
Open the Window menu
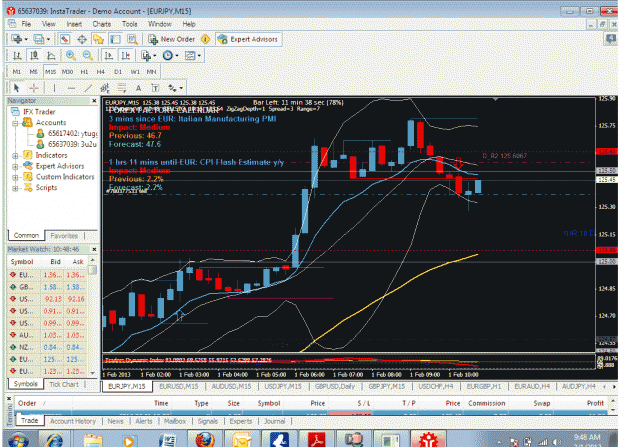pyautogui.click(x=159, y=24)
